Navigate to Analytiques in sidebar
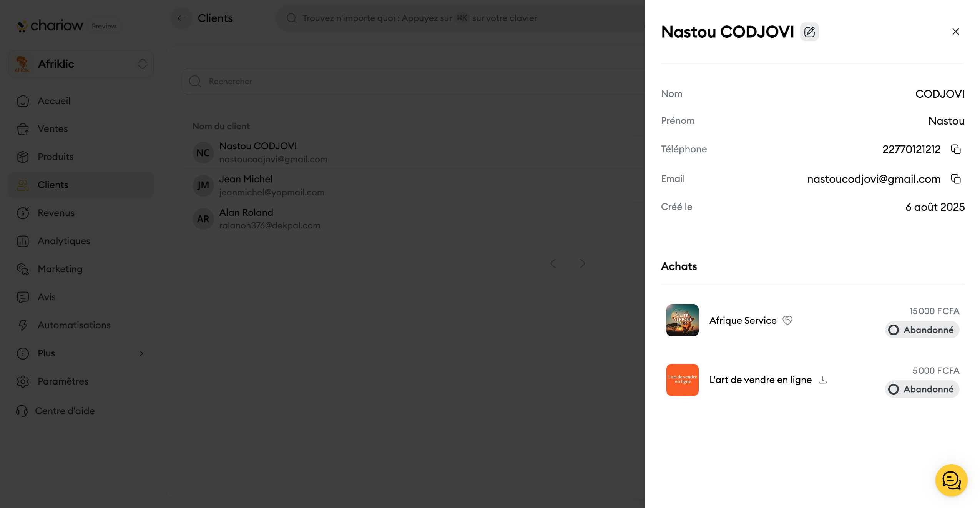This screenshot has height=508, width=980. click(64, 241)
